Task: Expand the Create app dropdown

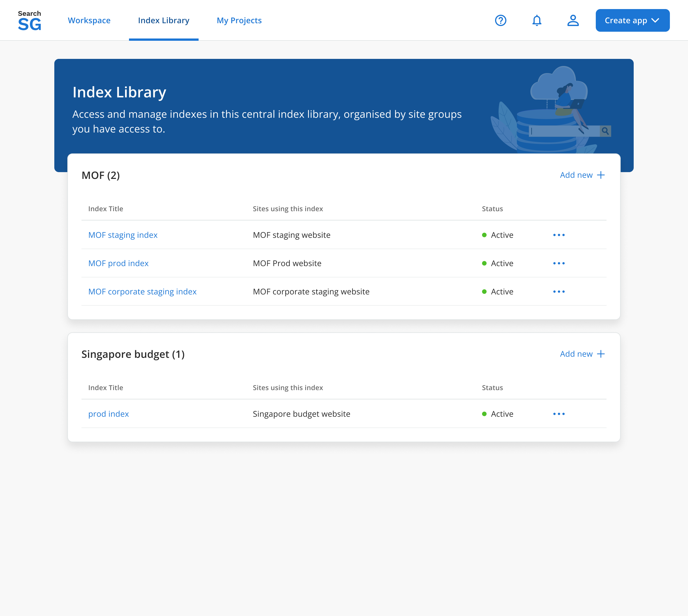Action: 632,20
